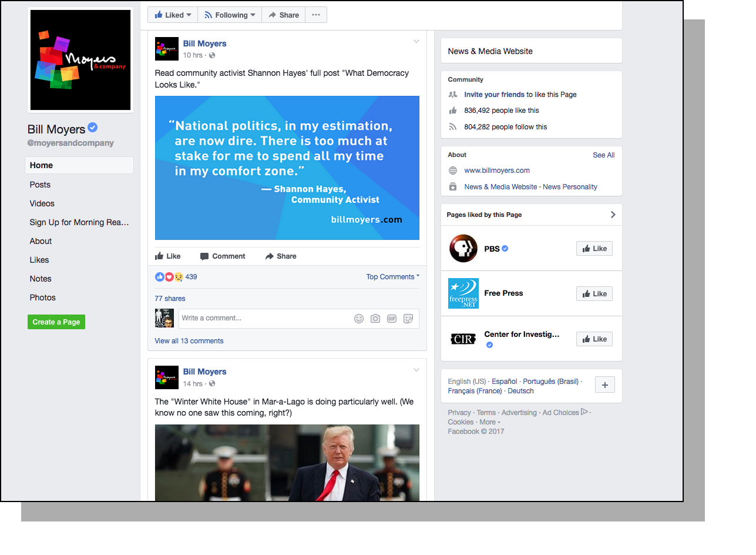This screenshot has width=756, height=555.
Task: Like the Center for Investigative page
Action: pyautogui.click(x=594, y=339)
